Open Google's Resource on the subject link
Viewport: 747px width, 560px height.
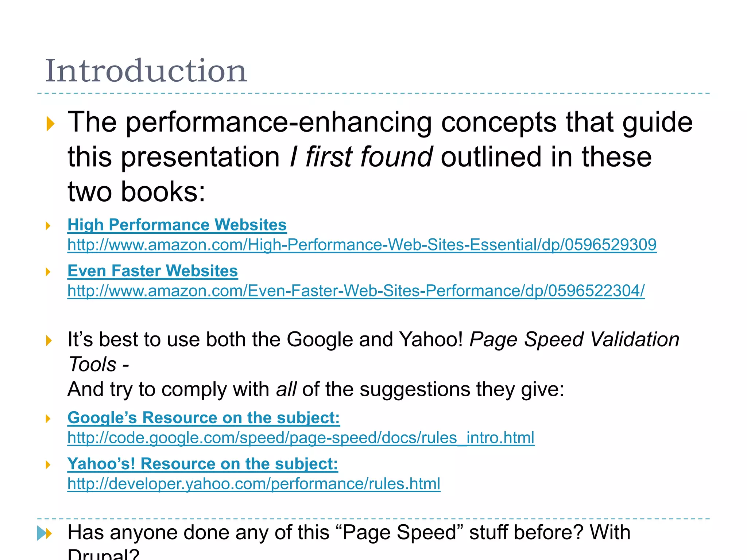pyautogui.click(x=204, y=418)
